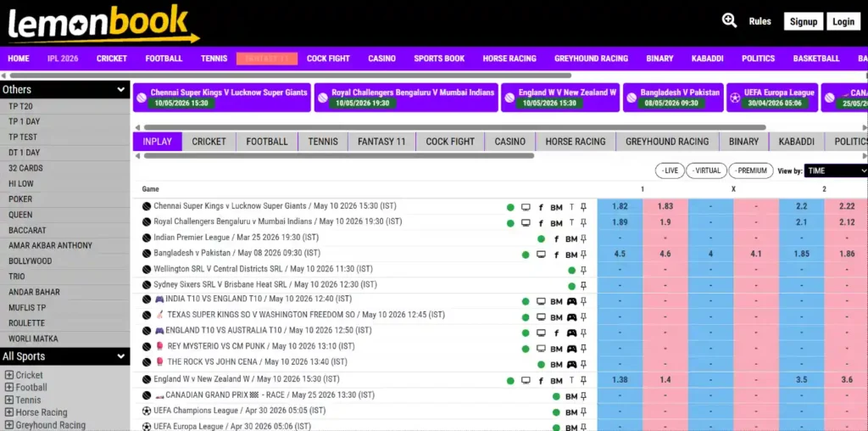The width and height of the screenshot is (868, 431).
Task: Click the TV icon in Bangladesh v Pakistan row
Action: point(541,255)
